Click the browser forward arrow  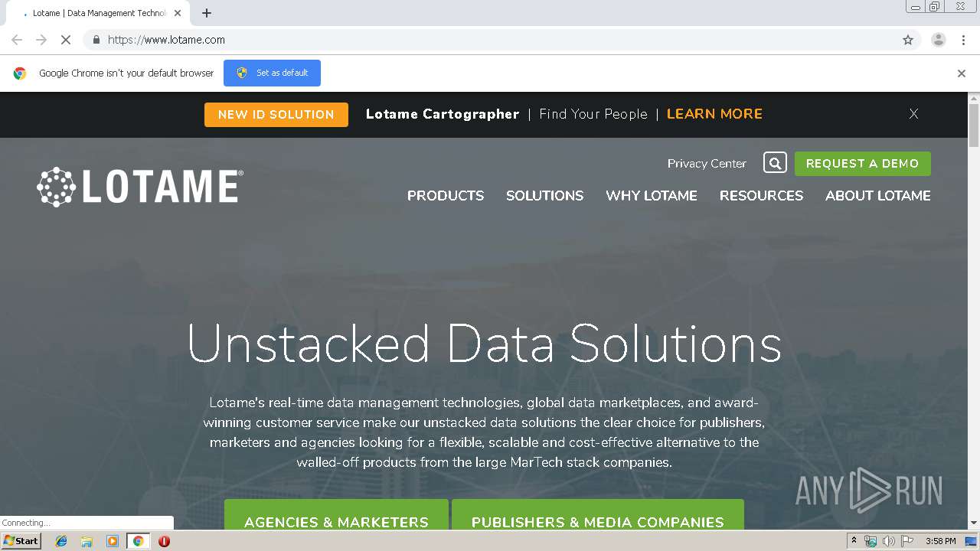[41, 40]
